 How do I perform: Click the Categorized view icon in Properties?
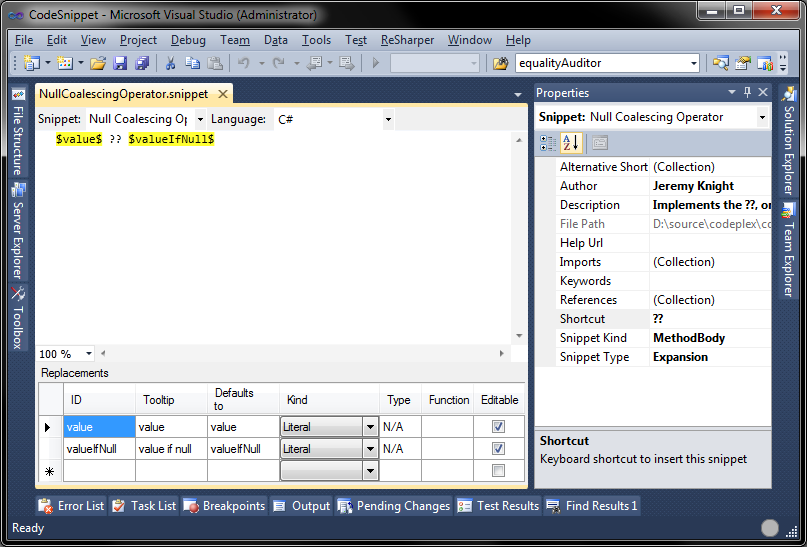pyautogui.click(x=548, y=143)
